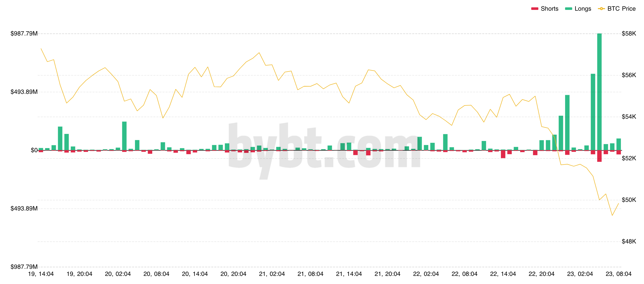Click the 20, 20:04 time label
644x284 pixels.
click(233, 274)
